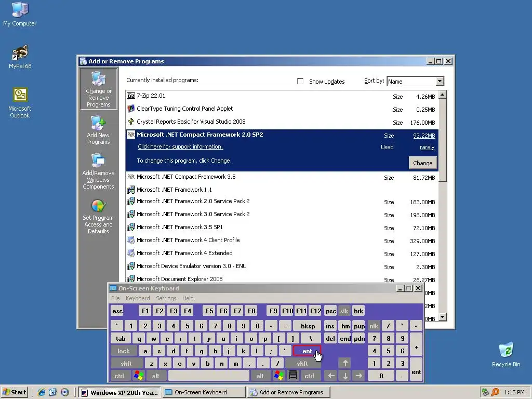This screenshot has width=532, height=399.
Task: Select Microsoft .NET Framework 2.0 Service Pack 2
Action: (x=282, y=202)
